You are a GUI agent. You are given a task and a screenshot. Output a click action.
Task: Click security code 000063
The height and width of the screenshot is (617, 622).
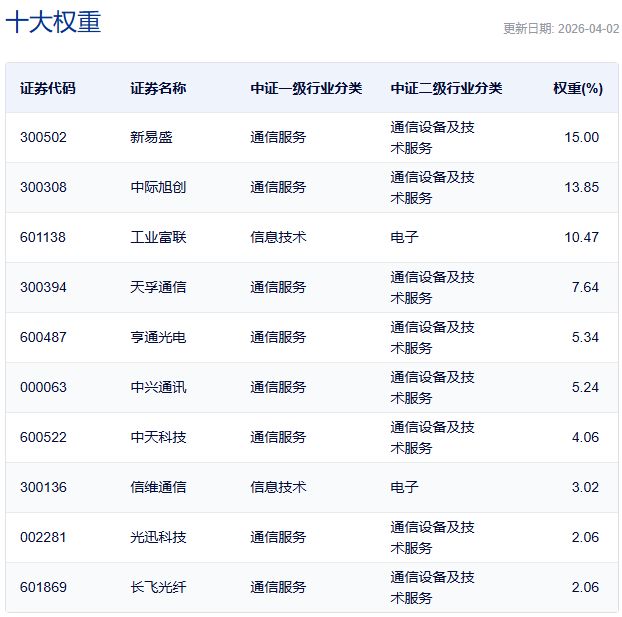43,387
